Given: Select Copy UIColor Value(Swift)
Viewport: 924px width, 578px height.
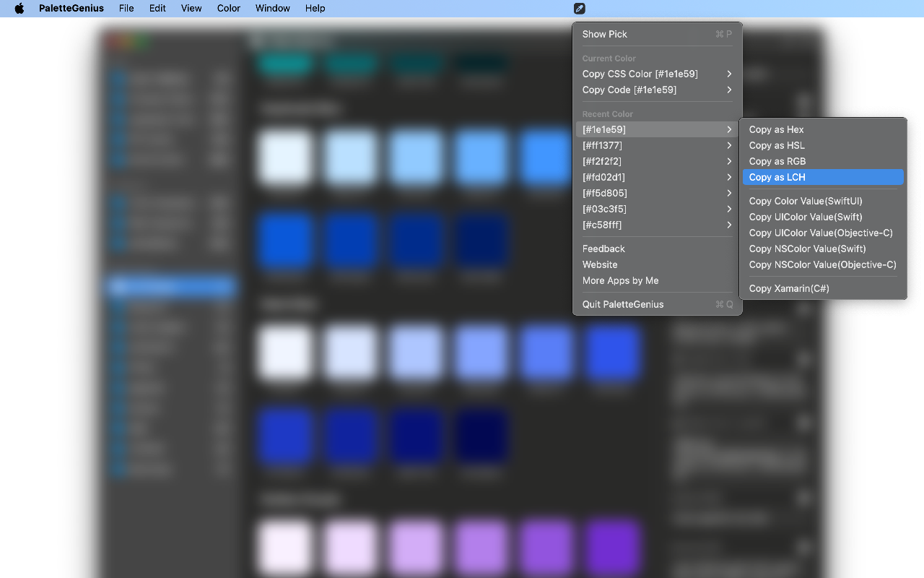Looking at the screenshot, I should 823,217.
